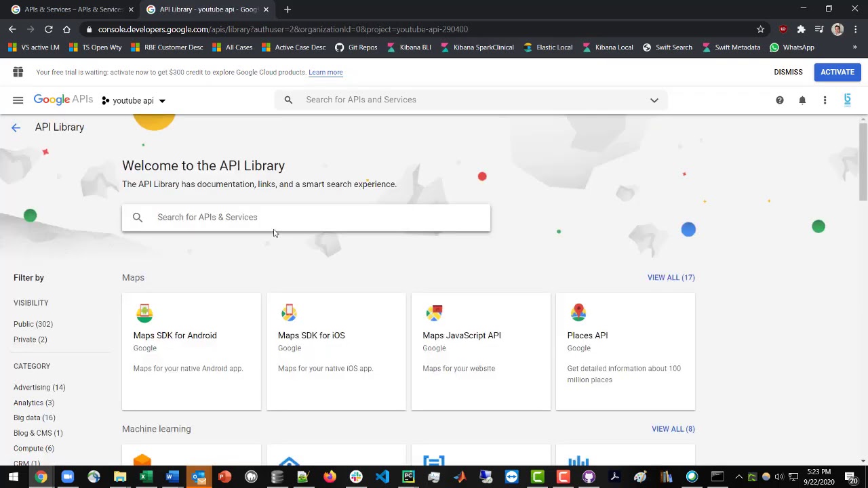Open a new browser tab
868x488 pixels.
point(288,9)
